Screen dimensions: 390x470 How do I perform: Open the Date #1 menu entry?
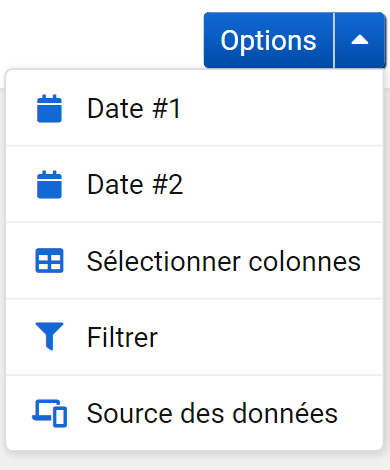coord(194,108)
